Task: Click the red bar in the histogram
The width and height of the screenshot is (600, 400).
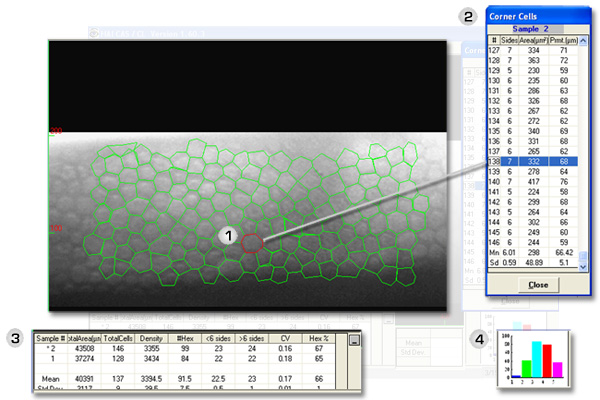Action: point(547,361)
